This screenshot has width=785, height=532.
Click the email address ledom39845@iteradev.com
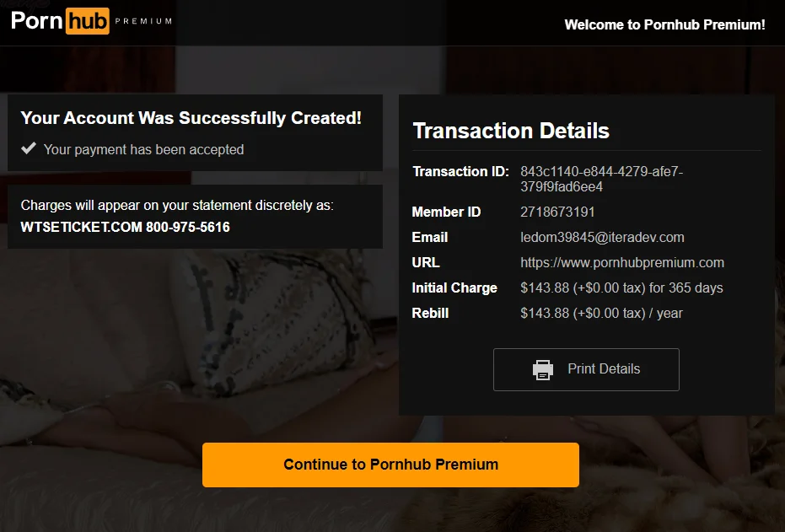click(602, 237)
